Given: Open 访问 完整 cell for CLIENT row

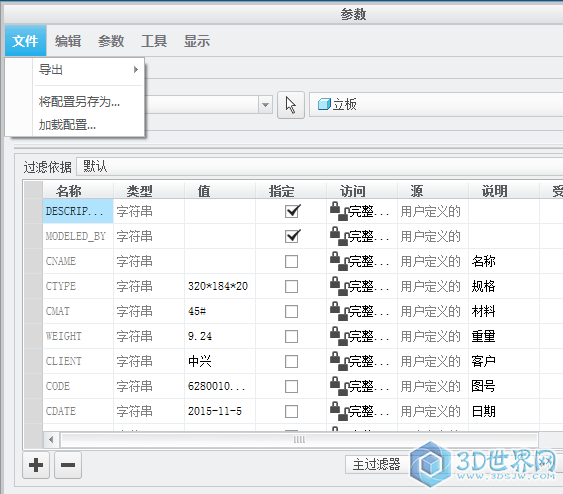Looking at the screenshot, I should coord(362,361).
